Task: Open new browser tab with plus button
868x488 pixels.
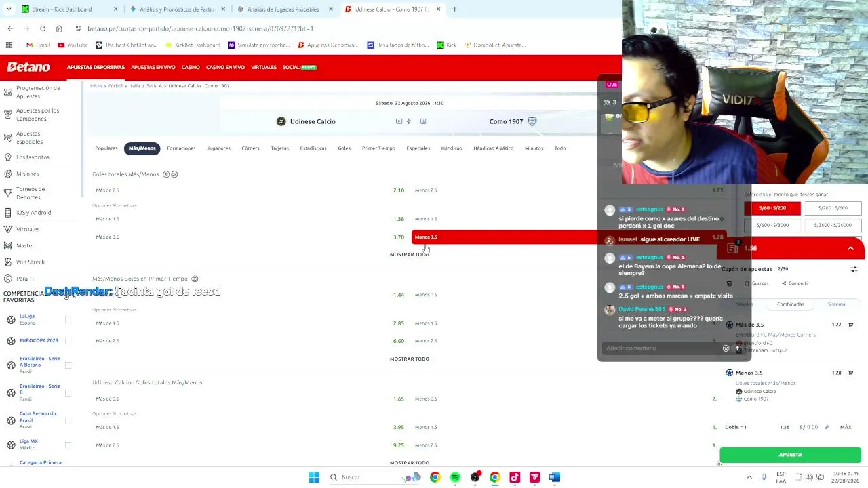Action: pyautogui.click(x=454, y=9)
